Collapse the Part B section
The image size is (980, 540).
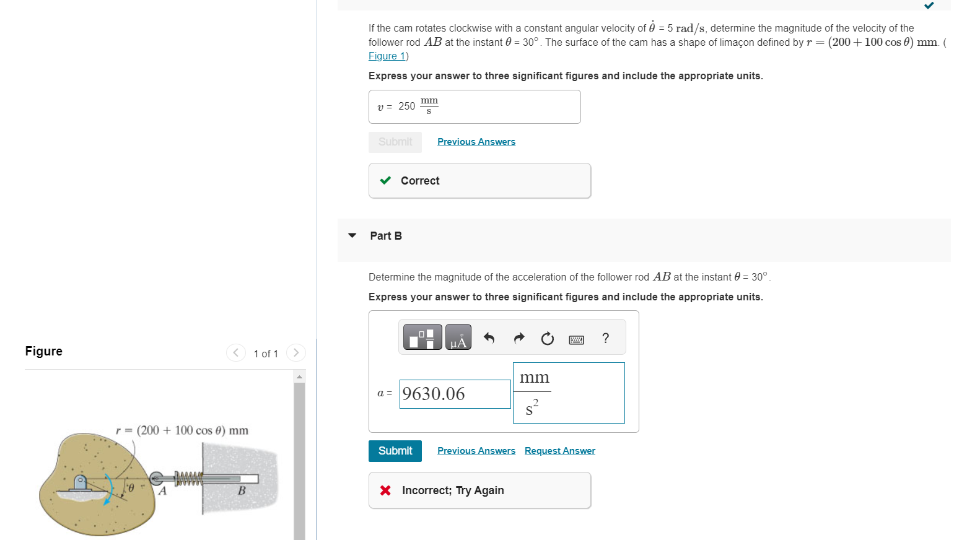pyautogui.click(x=351, y=235)
